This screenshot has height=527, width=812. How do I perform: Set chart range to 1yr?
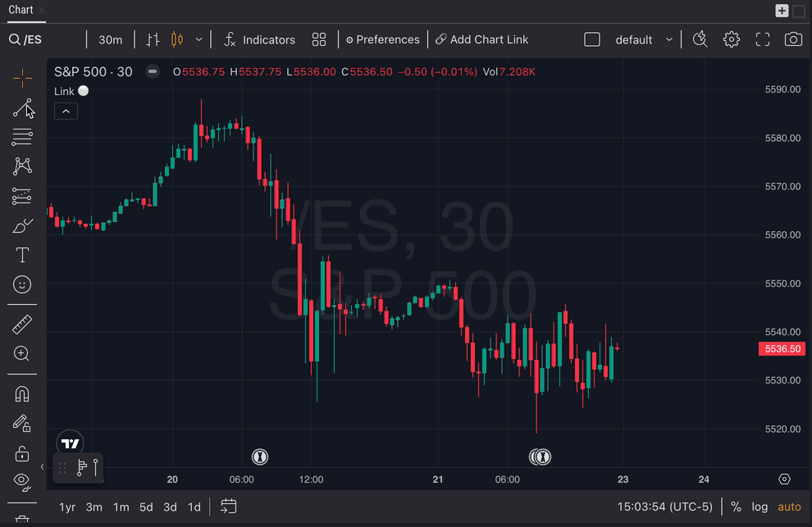click(67, 507)
